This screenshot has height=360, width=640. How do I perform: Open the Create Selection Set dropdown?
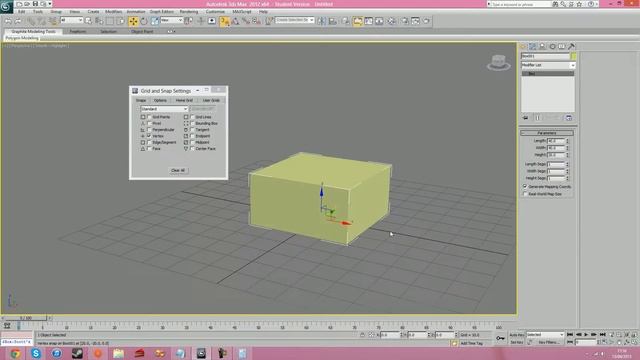tap(295, 20)
